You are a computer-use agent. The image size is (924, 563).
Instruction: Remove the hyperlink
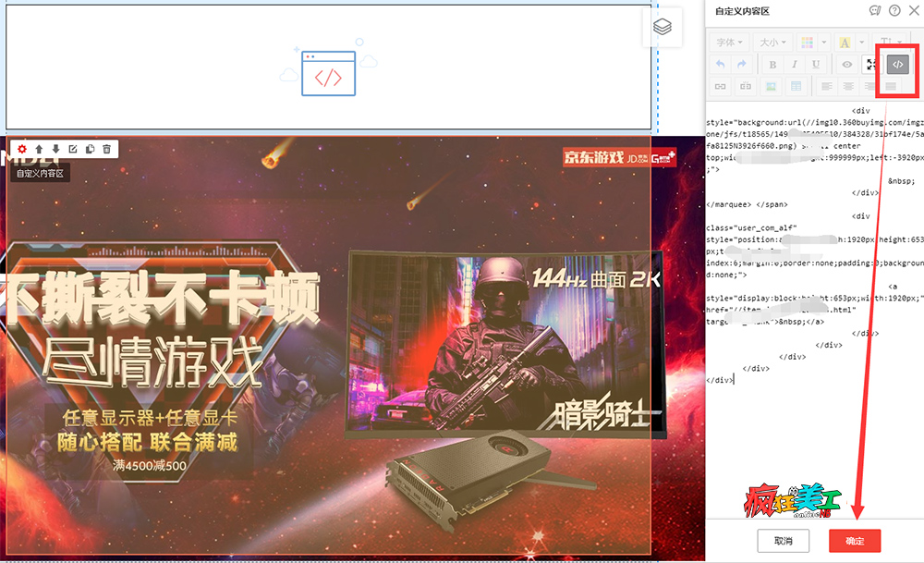[x=746, y=86]
